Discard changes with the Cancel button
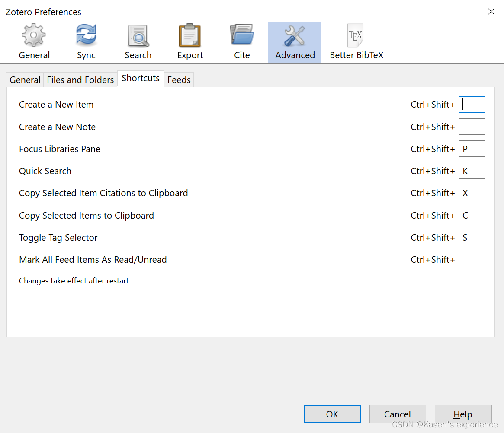This screenshot has width=504, height=433. coord(398,414)
